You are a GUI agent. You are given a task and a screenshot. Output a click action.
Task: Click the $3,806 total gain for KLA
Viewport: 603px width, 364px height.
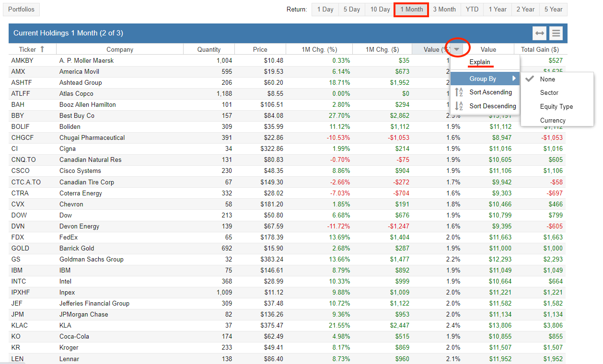(553, 325)
